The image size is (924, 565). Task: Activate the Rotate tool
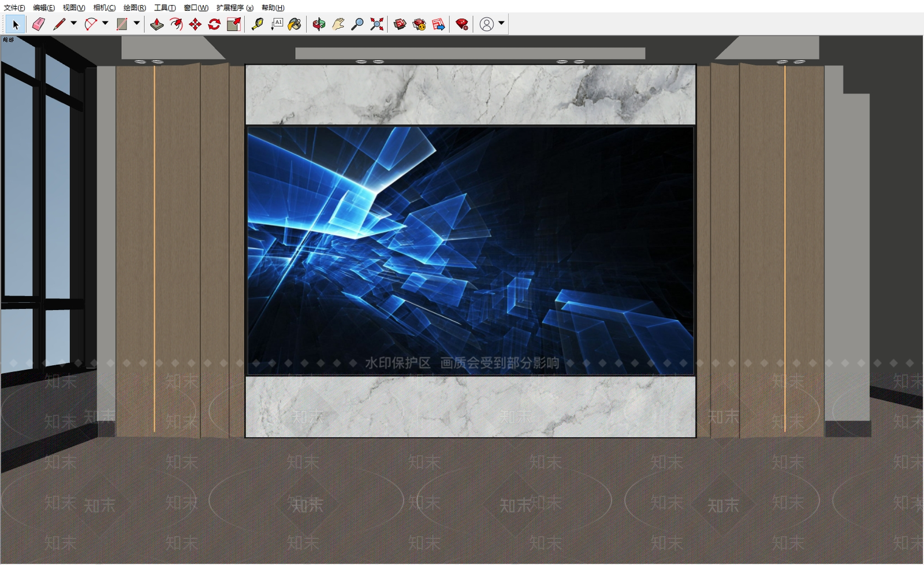[x=214, y=24]
